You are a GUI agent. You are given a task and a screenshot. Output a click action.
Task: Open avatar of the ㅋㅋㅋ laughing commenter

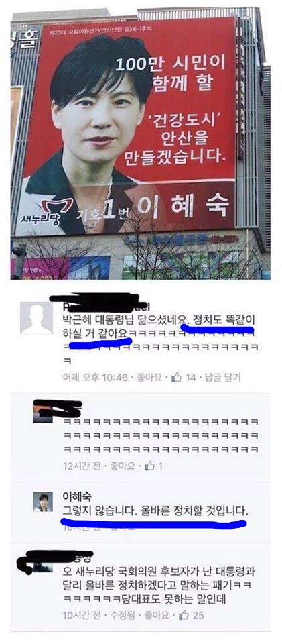(x=43, y=413)
